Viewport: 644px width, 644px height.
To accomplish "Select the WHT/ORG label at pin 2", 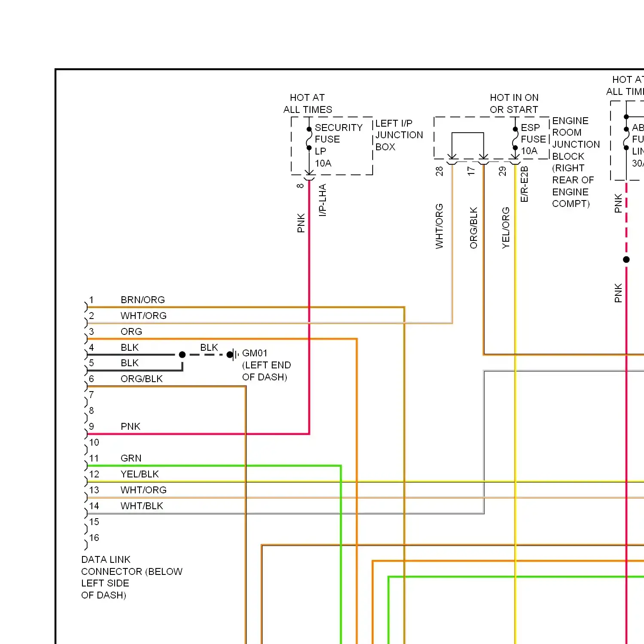I will pyautogui.click(x=143, y=316).
